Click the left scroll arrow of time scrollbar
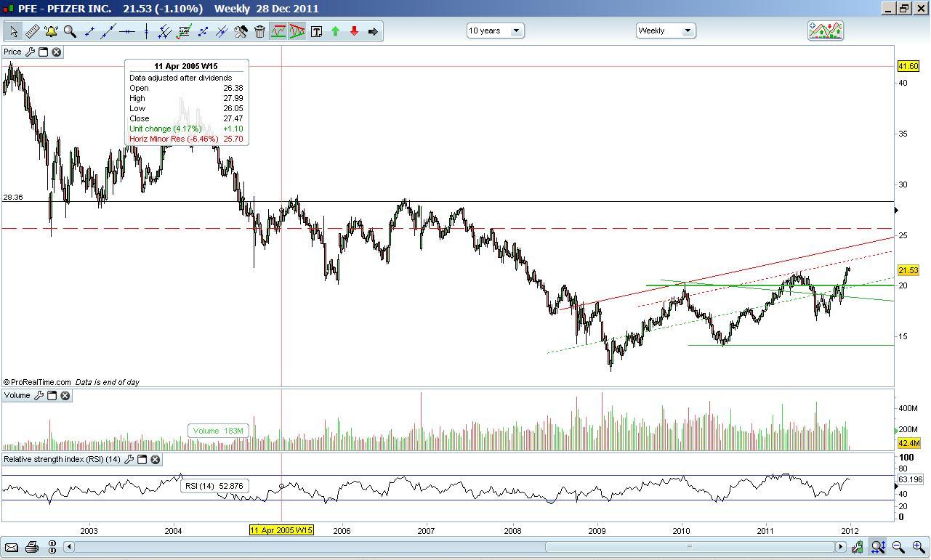This screenshot has height=560, width=931. pyautogui.click(x=69, y=547)
